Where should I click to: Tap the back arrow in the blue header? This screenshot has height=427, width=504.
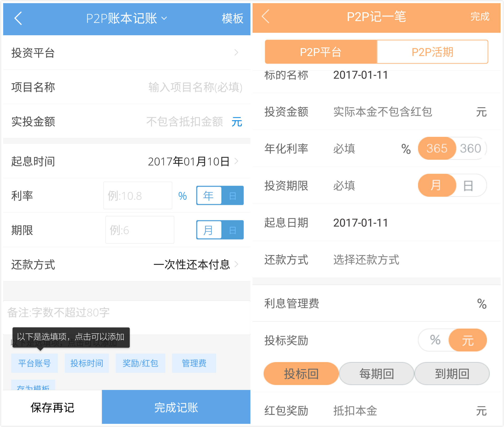18,18
